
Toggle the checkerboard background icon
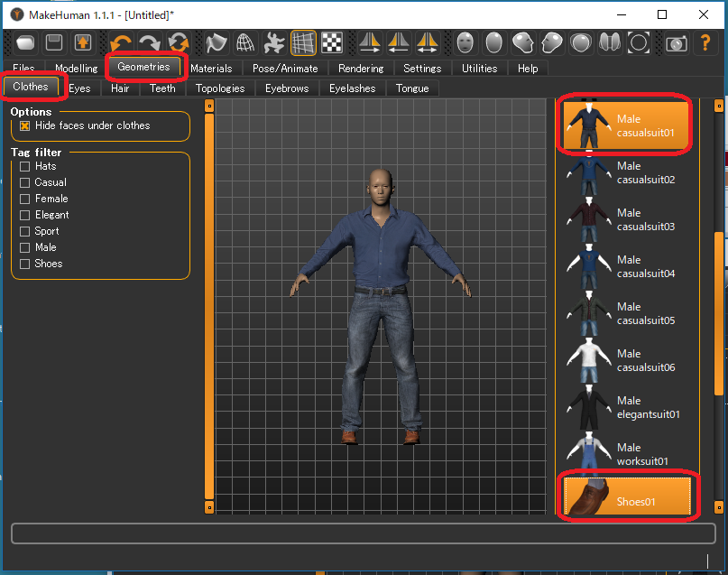click(x=333, y=42)
